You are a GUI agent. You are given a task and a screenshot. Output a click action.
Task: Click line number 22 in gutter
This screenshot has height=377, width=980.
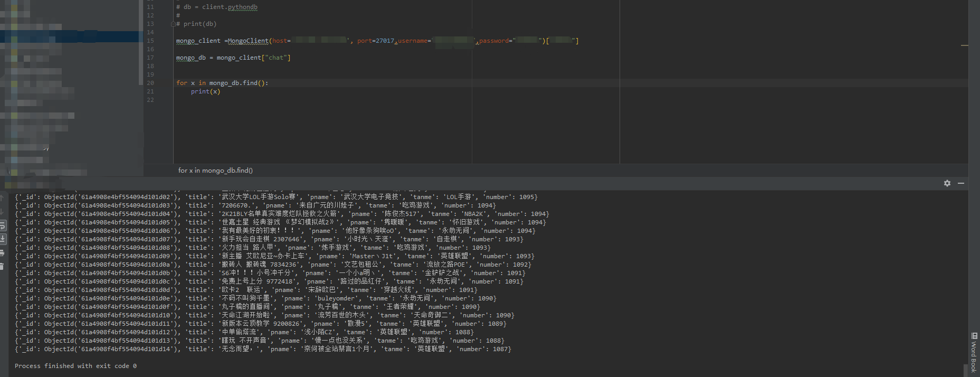coord(150,100)
